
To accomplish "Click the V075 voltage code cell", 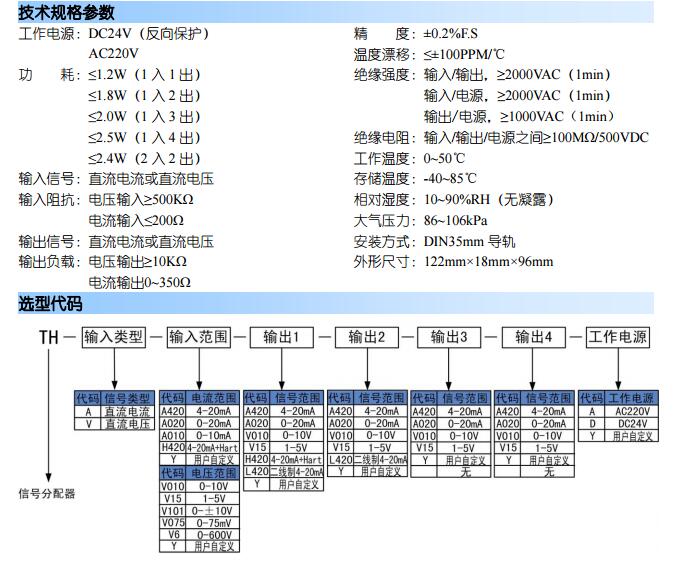I will pyautogui.click(x=173, y=522).
